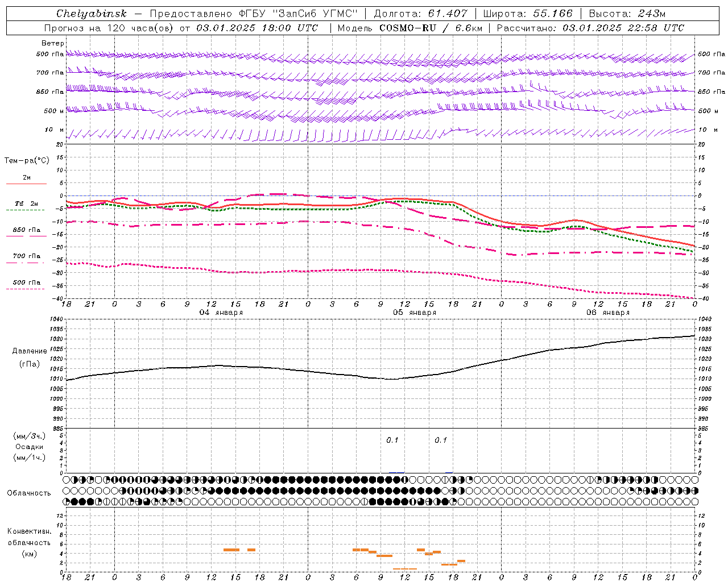
Task: Click the elevation label Высота: 243м
Action: 627,14
